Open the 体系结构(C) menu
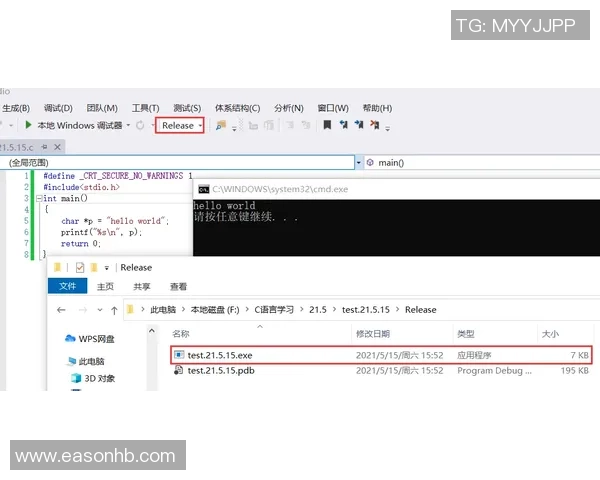The height and width of the screenshot is (480, 600). coord(237,108)
